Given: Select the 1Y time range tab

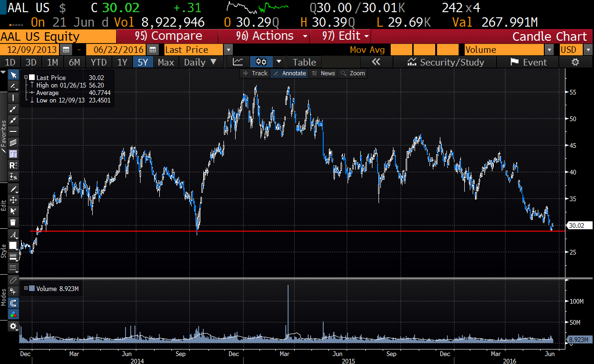Looking at the screenshot, I should (x=122, y=62).
